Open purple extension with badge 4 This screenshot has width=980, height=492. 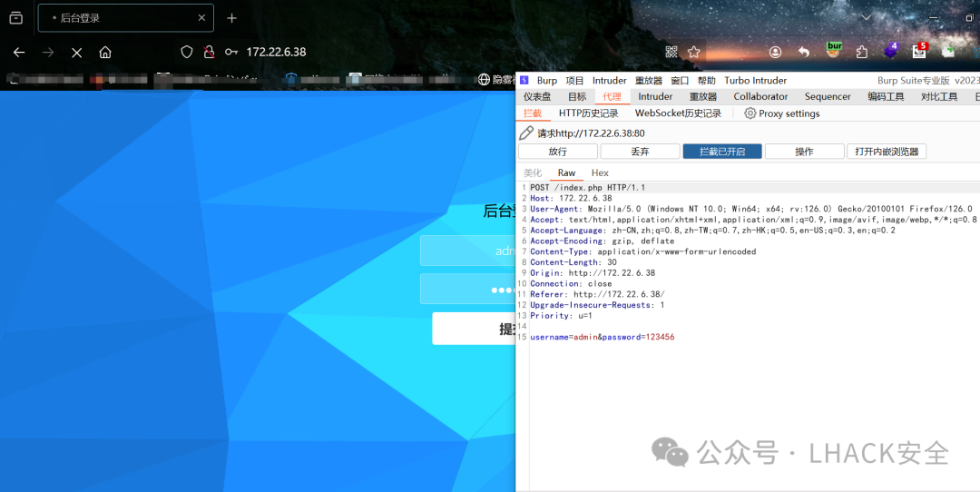pos(891,51)
